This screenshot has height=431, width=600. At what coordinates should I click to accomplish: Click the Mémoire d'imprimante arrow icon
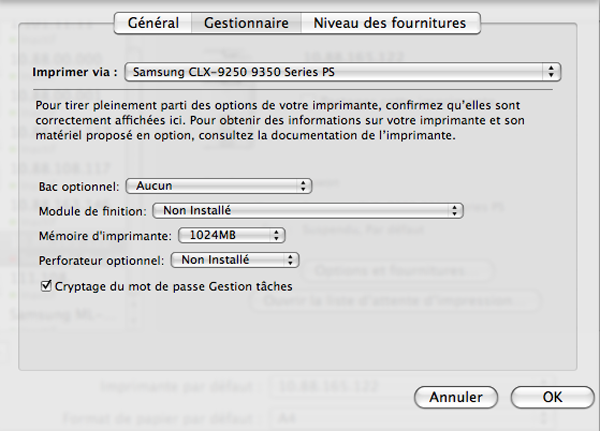tap(276, 235)
